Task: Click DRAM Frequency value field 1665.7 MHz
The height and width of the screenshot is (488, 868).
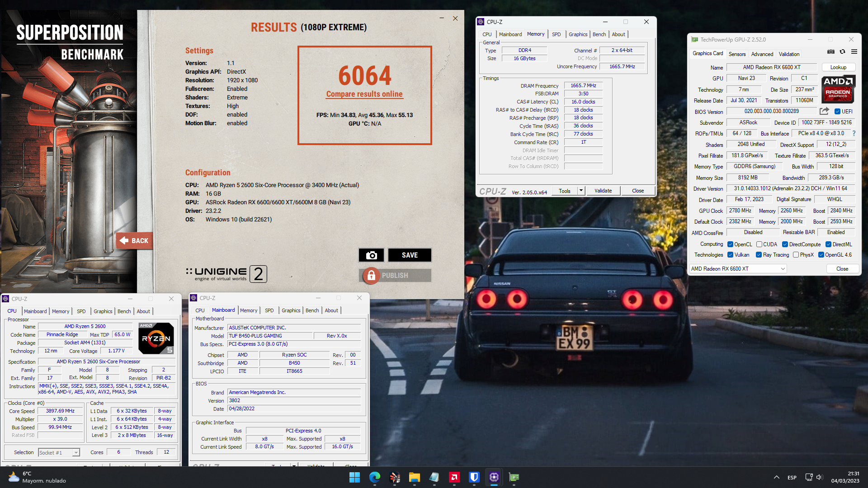Action: [583, 85]
